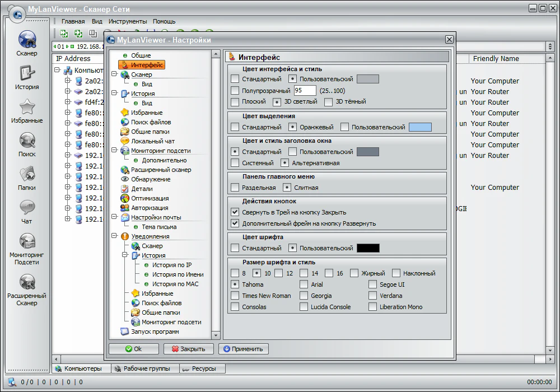Collapse the Мониторинг подсети settings node
The width and height of the screenshot is (560, 392).
[x=115, y=151]
